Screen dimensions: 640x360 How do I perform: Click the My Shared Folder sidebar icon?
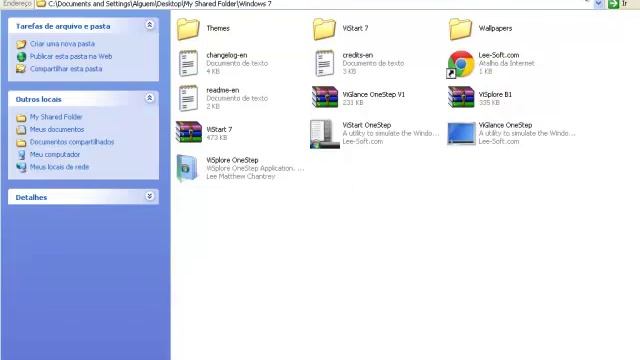pos(21,118)
